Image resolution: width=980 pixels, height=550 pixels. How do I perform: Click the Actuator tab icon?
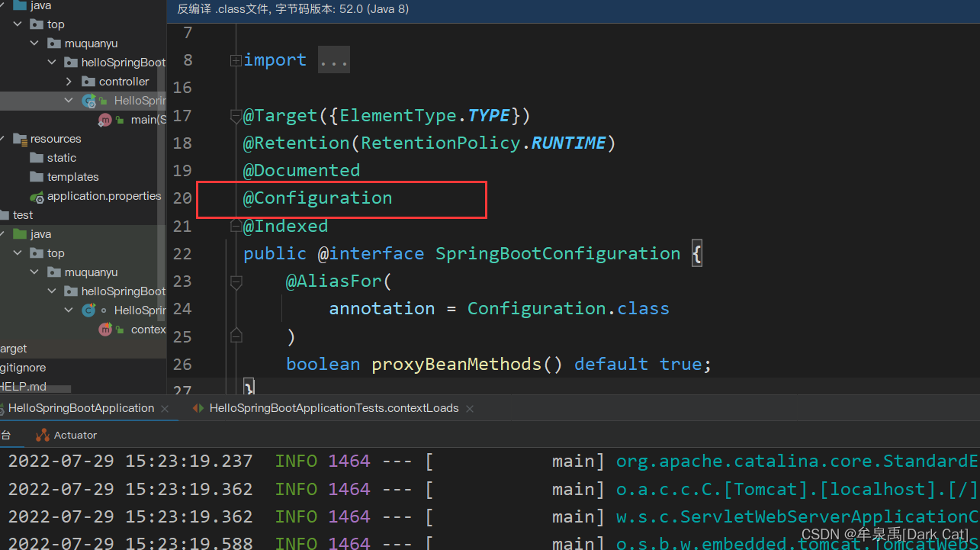tap(42, 435)
